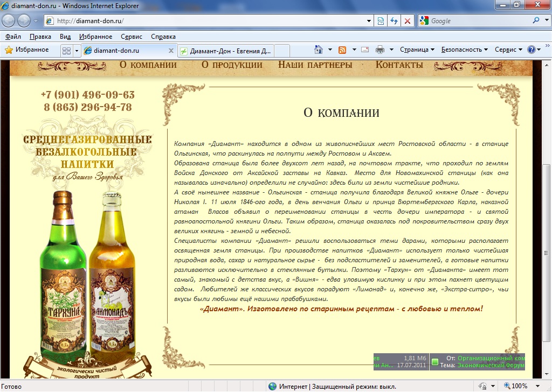Stop loading with the red X icon

408,21
